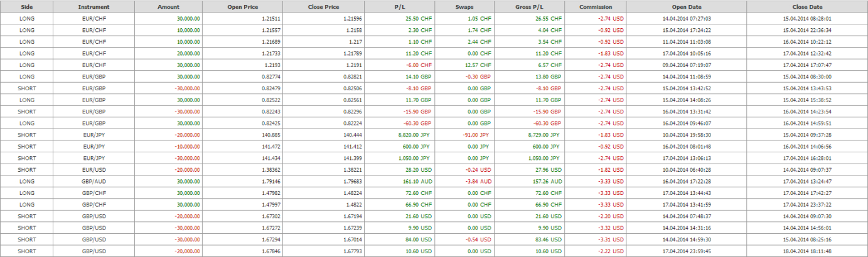The width and height of the screenshot is (868, 257).
Task: Select close date 17.04.2014 12:32:42
Action: 807,53
